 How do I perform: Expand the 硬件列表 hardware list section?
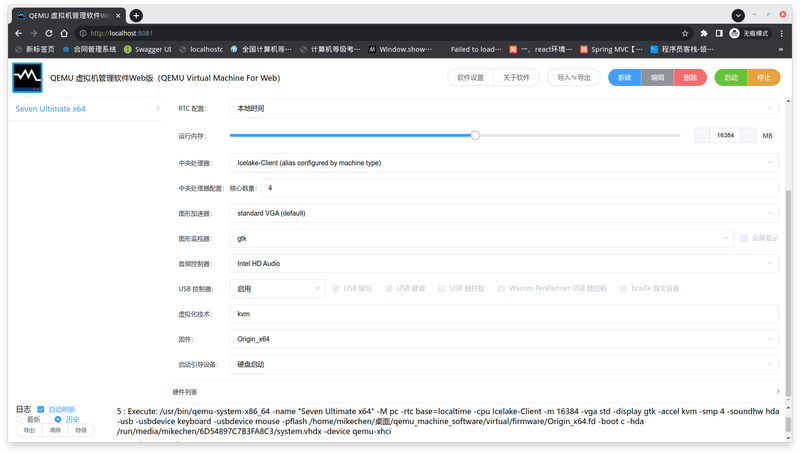point(476,392)
